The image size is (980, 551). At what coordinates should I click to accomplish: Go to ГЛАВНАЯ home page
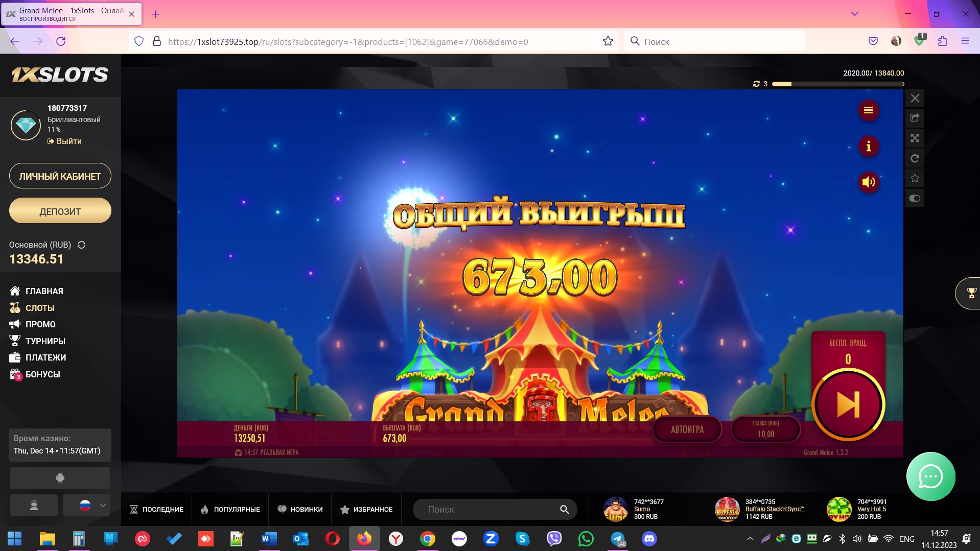tap(36, 291)
